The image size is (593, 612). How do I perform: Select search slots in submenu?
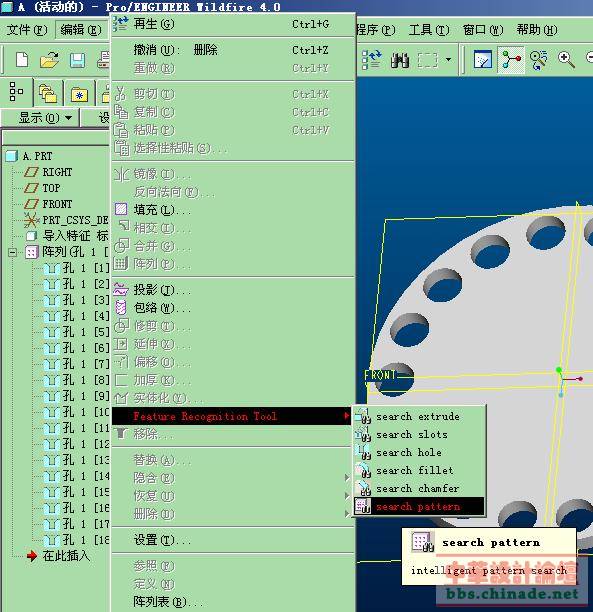[418, 434]
